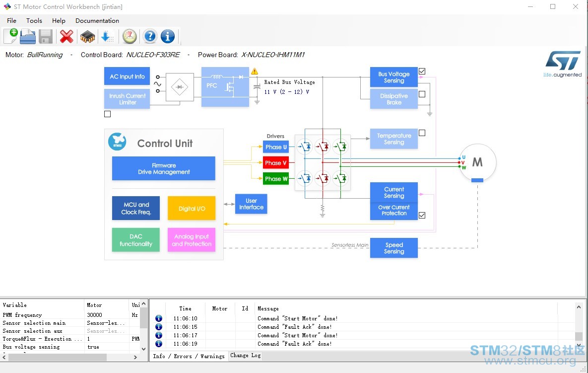Click the blue download arrow toolbar icon

click(x=107, y=36)
